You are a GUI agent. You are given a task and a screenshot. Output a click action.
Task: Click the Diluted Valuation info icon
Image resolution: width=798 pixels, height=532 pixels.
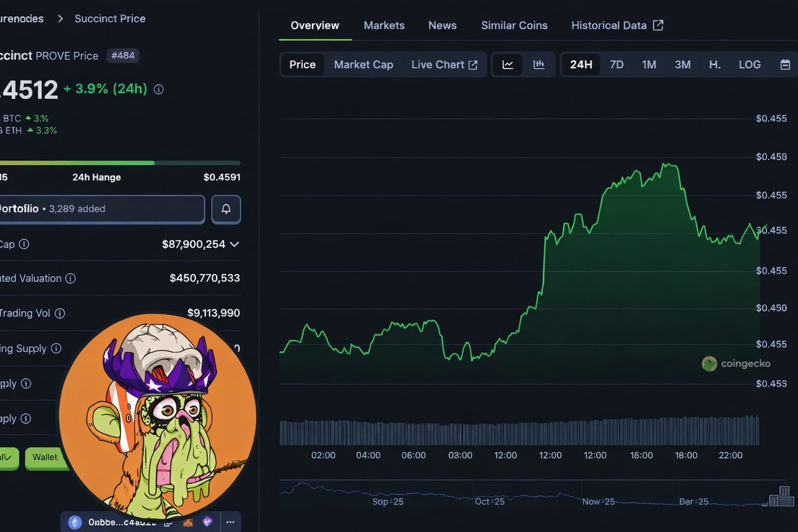[70, 279]
